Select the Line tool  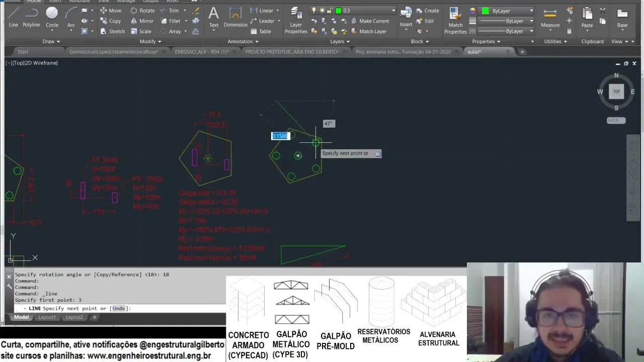click(x=14, y=17)
